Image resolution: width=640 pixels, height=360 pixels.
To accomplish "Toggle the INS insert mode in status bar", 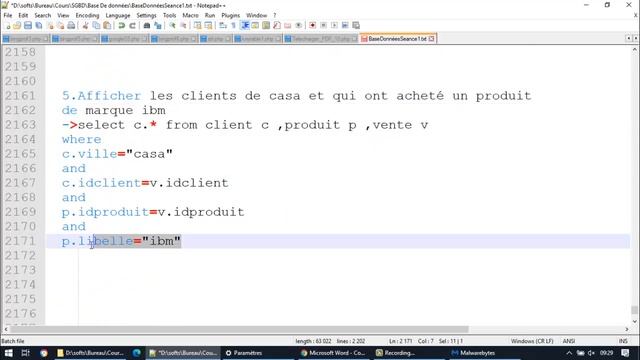I will (x=623, y=341).
